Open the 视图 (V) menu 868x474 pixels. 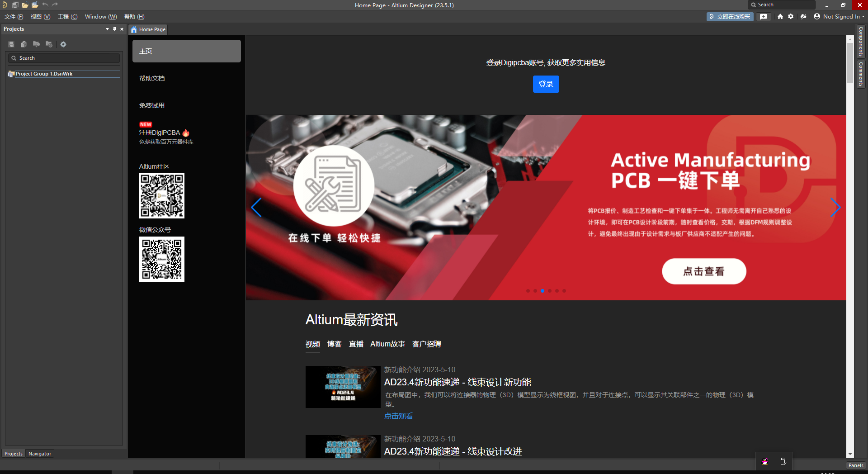click(x=40, y=17)
